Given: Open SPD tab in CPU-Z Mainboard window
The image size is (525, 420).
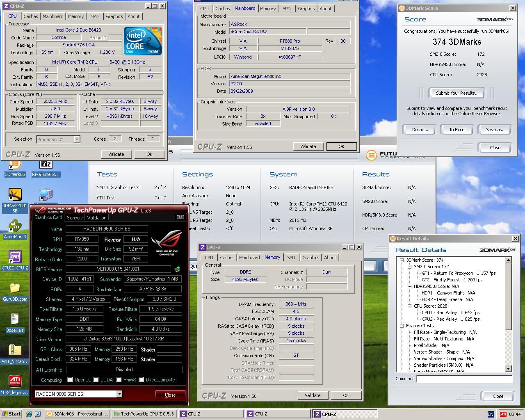Looking at the screenshot, I should click(x=286, y=9).
